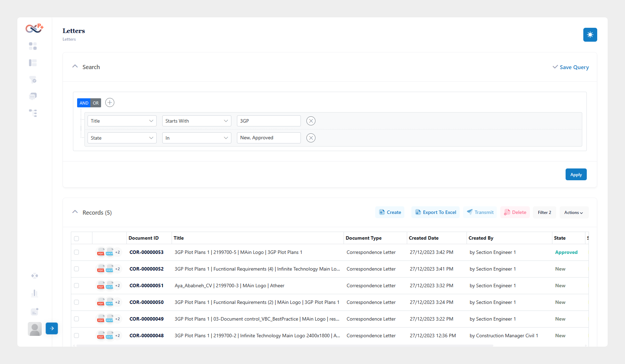Screen dimensions: 625x364
Task: Click the Delete button
Action: (515, 212)
